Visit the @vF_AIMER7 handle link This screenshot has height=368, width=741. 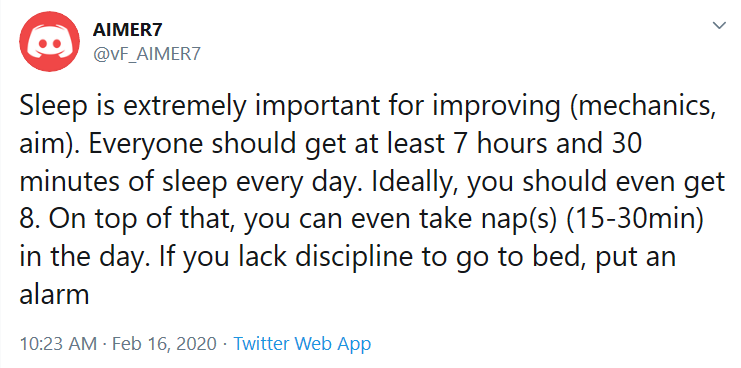click(x=147, y=54)
